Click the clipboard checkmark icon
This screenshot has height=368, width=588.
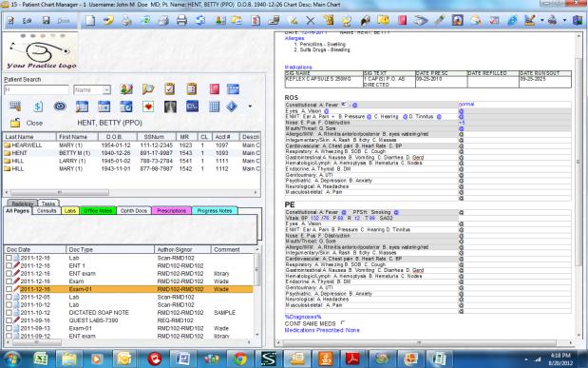(169, 89)
